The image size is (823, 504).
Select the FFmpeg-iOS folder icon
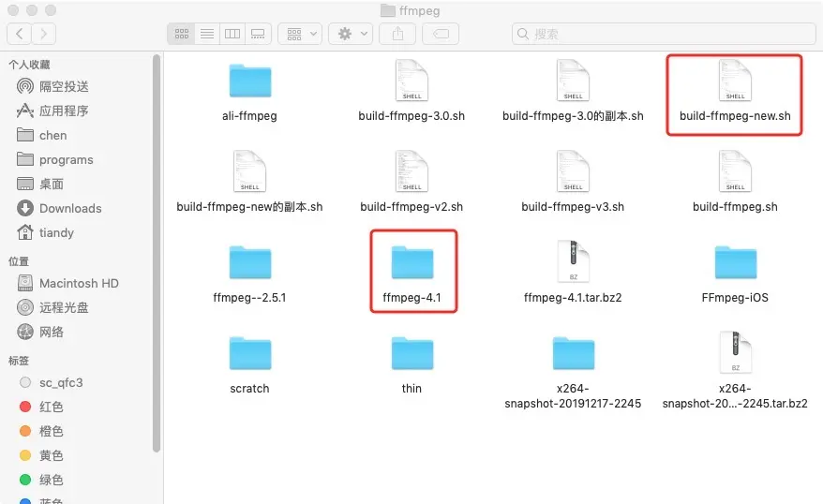pos(735,262)
